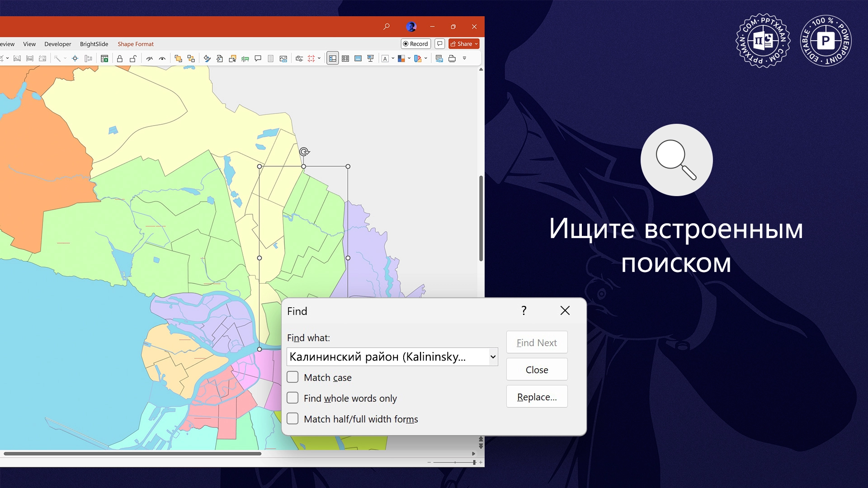Screen dimensions: 868x488
Task: Hide selected object with crossed-eye icon
Action: 150,58
